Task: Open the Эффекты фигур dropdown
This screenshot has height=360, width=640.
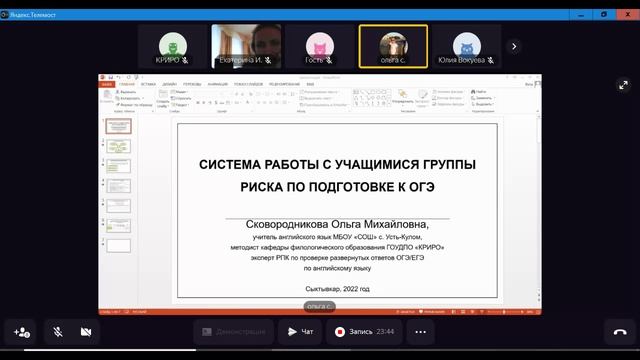Action: coord(449,104)
